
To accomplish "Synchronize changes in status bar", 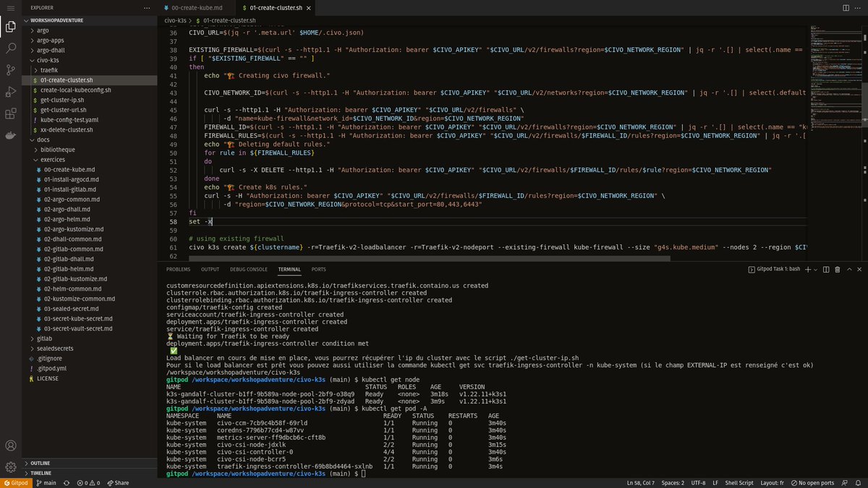I will 67,483.
